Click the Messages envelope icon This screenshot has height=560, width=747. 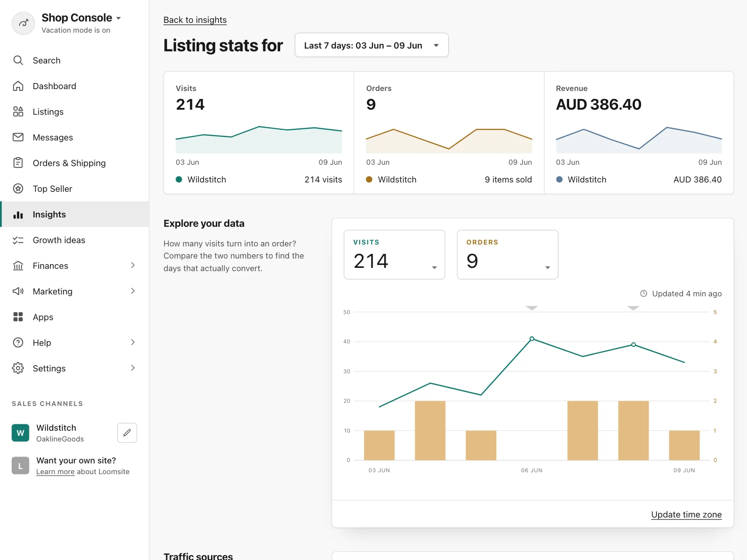click(x=18, y=137)
